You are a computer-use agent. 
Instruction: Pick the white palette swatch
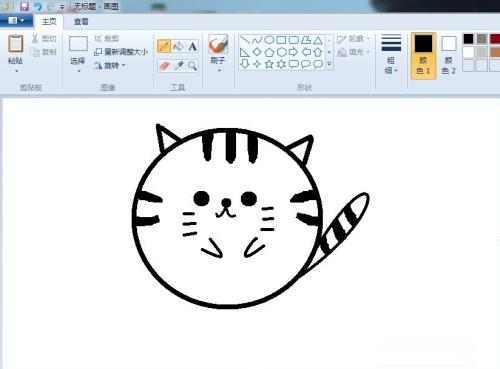click(x=469, y=52)
